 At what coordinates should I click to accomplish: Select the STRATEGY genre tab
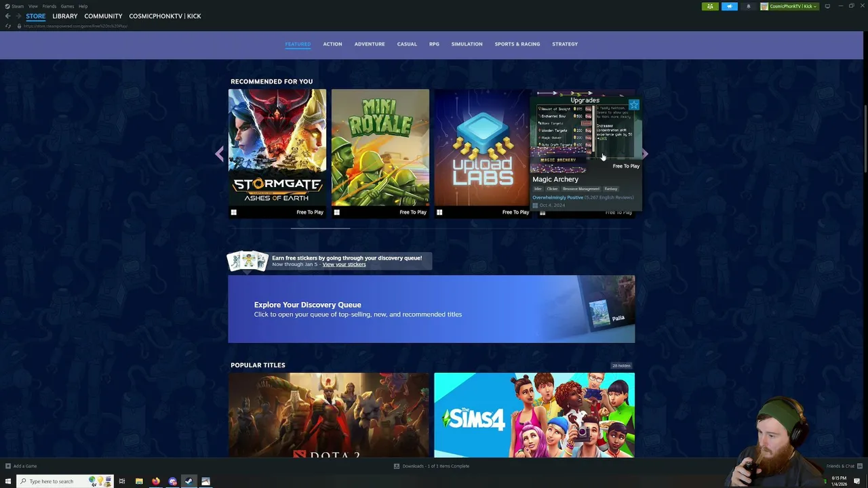point(565,44)
